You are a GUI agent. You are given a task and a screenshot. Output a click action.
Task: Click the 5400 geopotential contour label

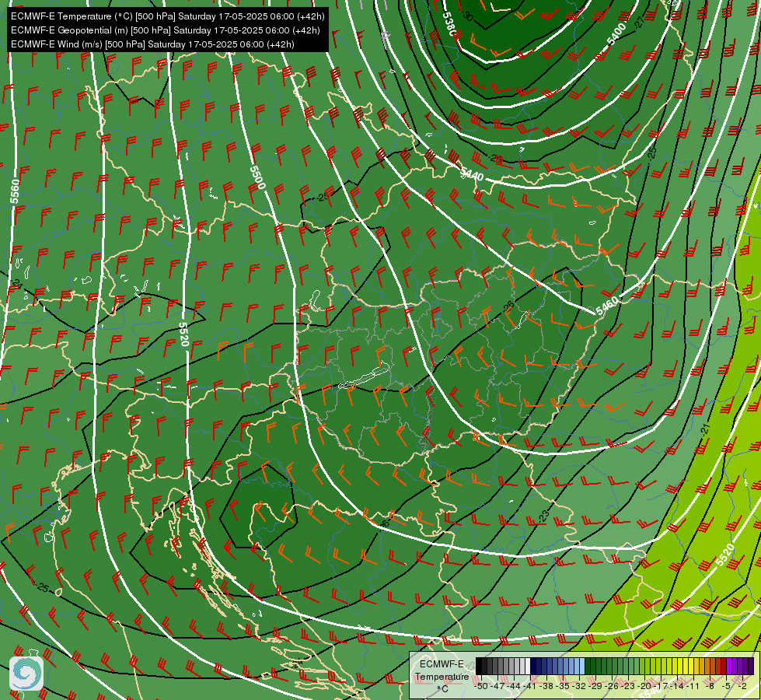point(616,34)
